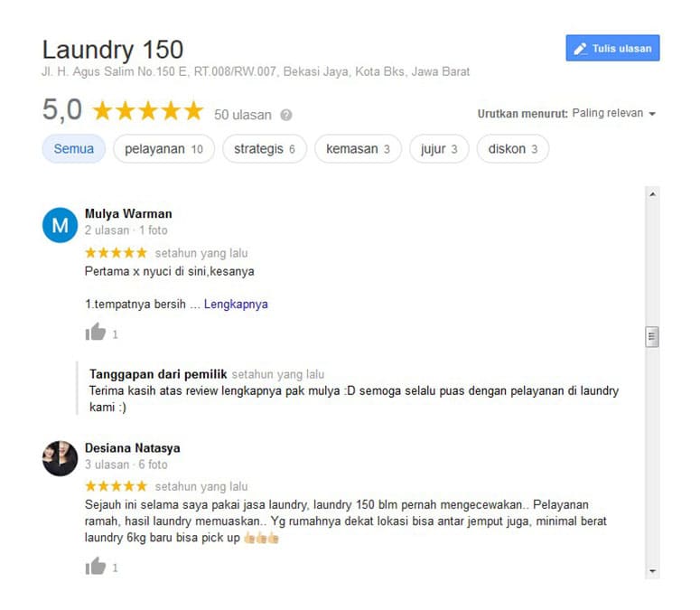Open Mulya Warman's profile name link
The height and width of the screenshot is (610, 700).
click(128, 214)
